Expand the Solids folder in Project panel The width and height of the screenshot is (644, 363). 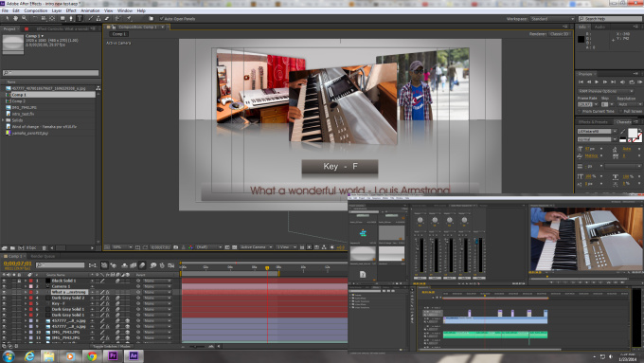(3, 120)
